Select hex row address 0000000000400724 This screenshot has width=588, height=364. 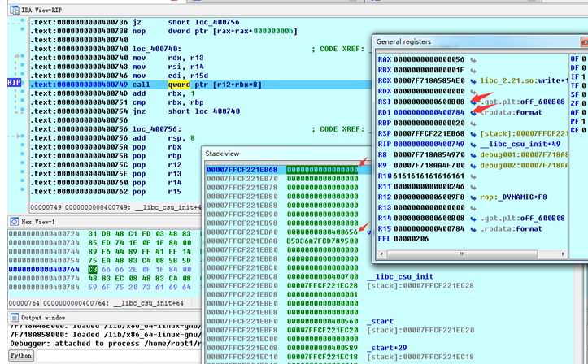44,234
